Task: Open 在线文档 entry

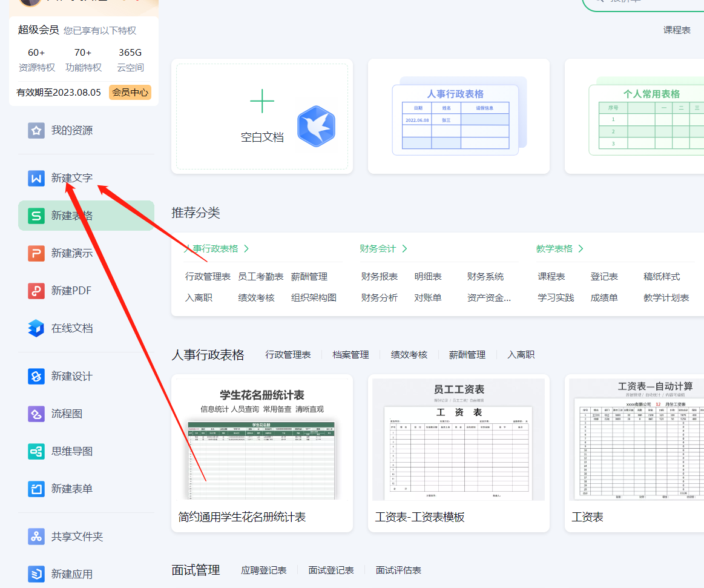Action: [72, 328]
